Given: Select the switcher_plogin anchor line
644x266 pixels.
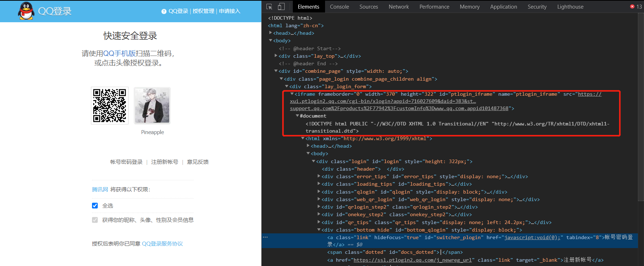Looking at the screenshot, I should [450, 241].
